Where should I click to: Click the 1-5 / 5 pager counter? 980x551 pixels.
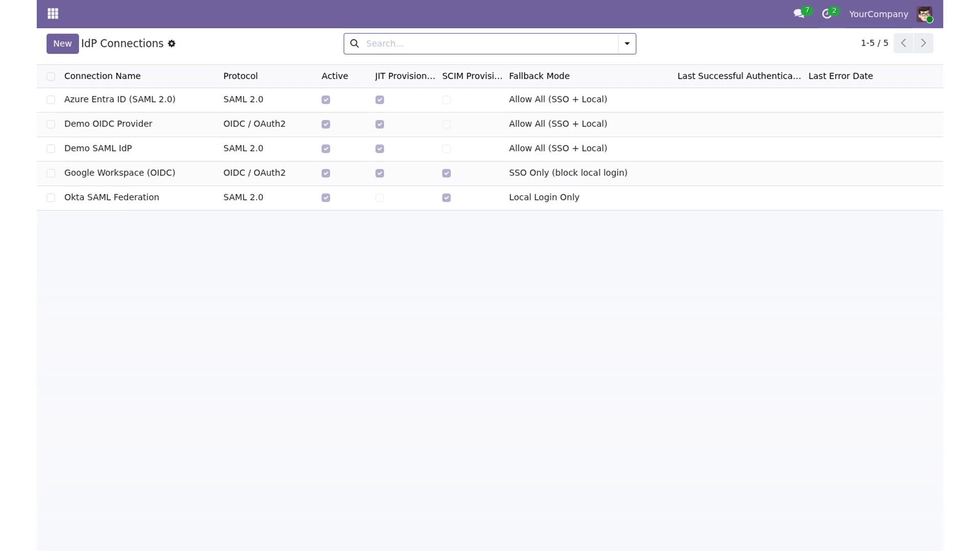coord(874,43)
